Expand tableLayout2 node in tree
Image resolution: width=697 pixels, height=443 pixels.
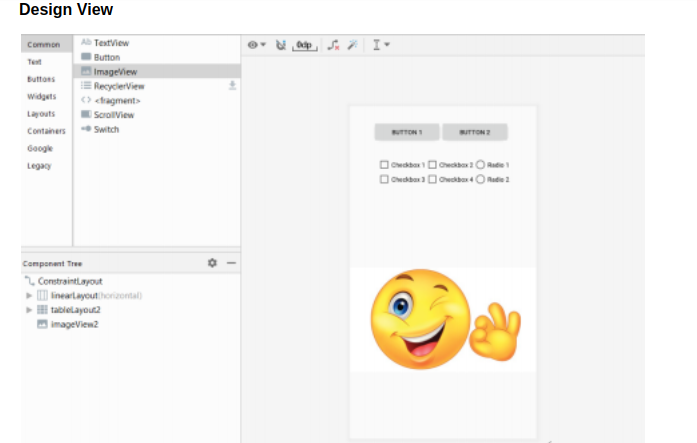[x=29, y=310]
